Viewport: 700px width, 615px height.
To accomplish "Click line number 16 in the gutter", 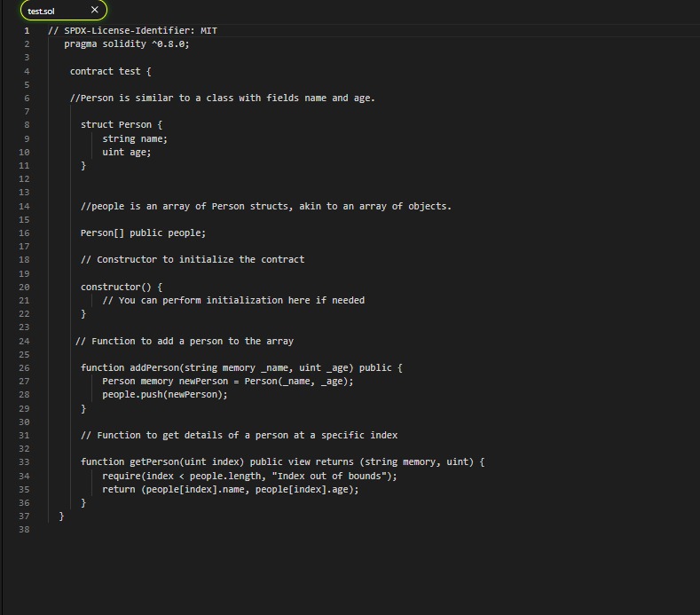I will [24, 233].
